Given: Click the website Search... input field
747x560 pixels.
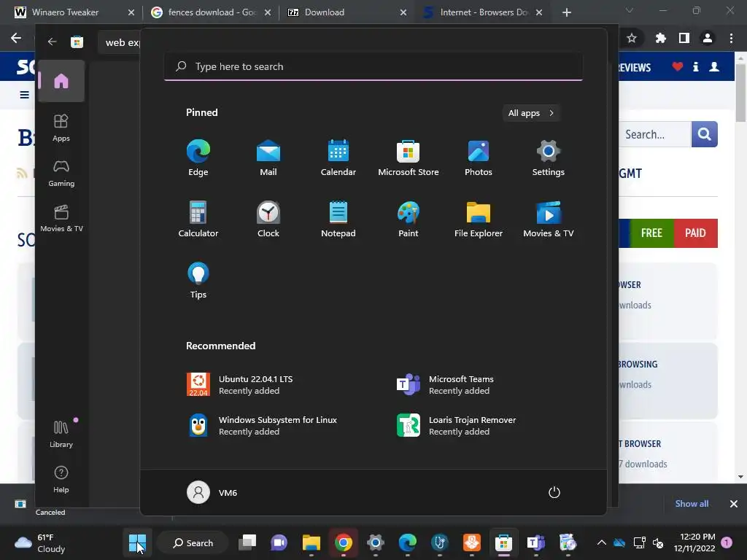Looking at the screenshot, I should click(x=655, y=134).
